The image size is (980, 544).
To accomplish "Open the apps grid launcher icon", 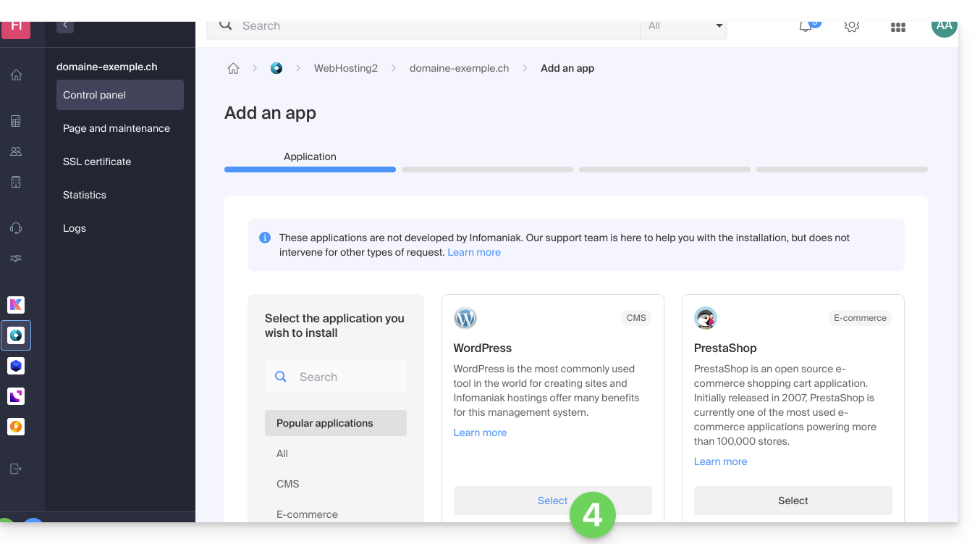I will click(x=897, y=28).
